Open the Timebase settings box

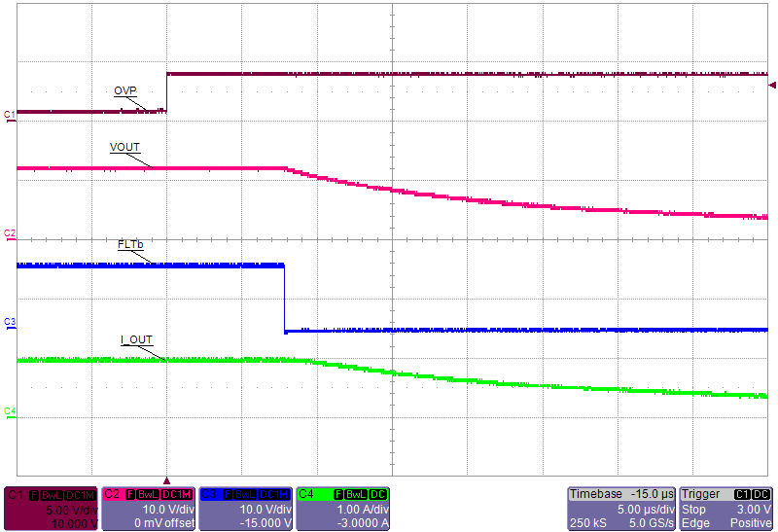coord(621,508)
